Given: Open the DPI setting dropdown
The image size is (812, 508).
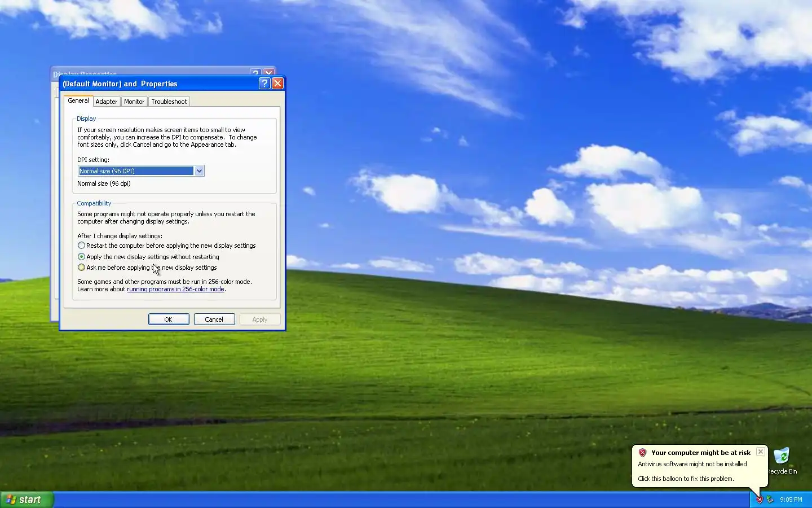Looking at the screenshot, I should tap(199, 171).
